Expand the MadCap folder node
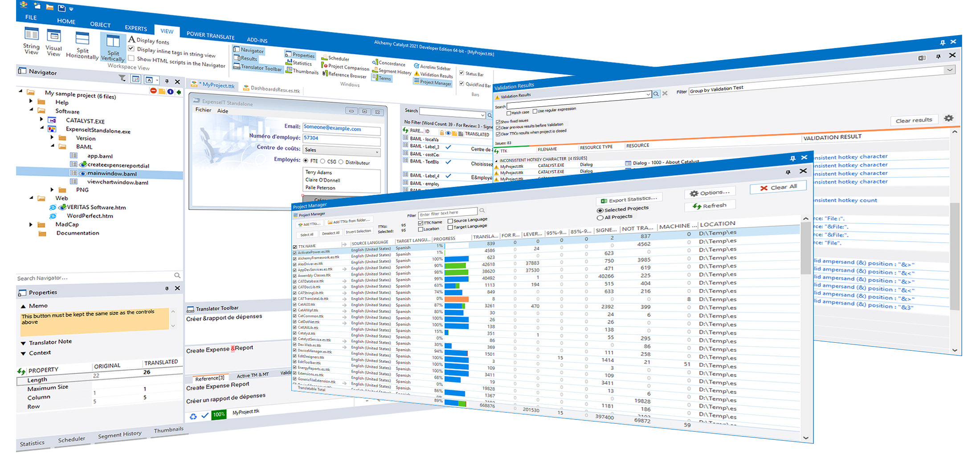 [31, 225]
